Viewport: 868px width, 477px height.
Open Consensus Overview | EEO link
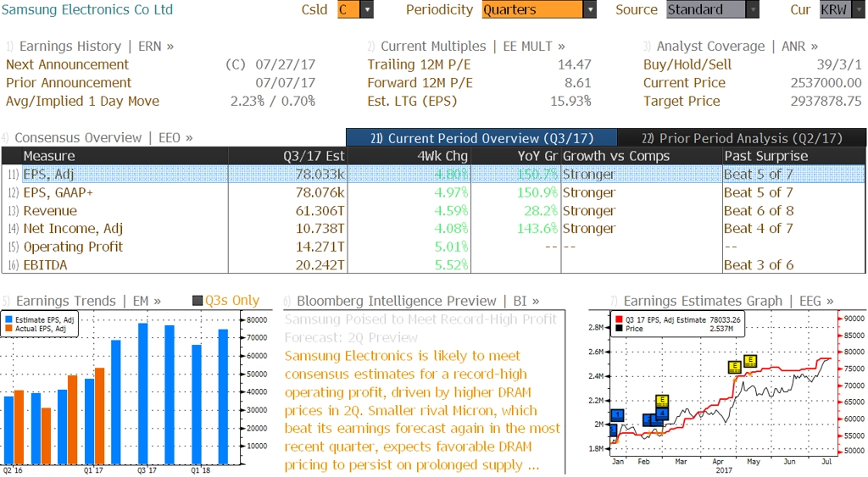point(103,137)
